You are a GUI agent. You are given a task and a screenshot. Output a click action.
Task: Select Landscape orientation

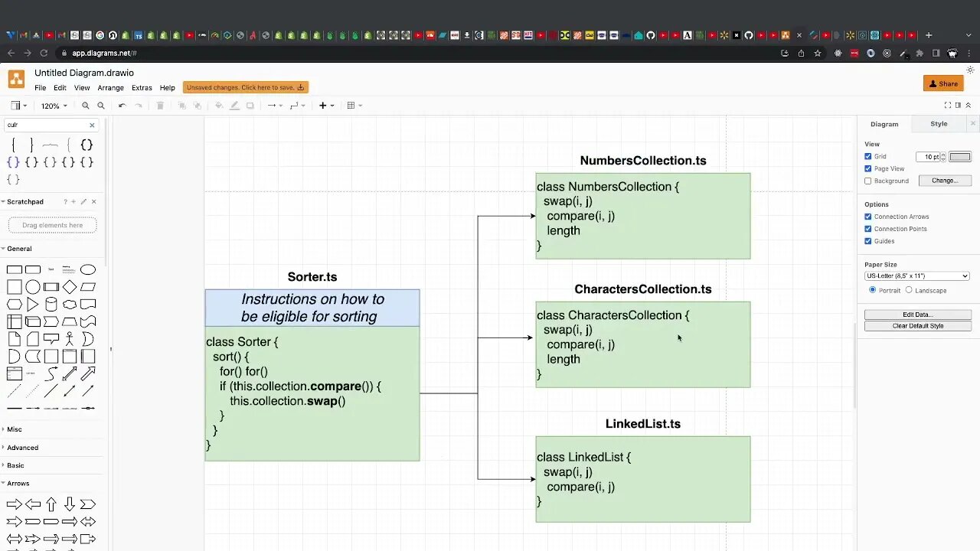coord(909,290)
